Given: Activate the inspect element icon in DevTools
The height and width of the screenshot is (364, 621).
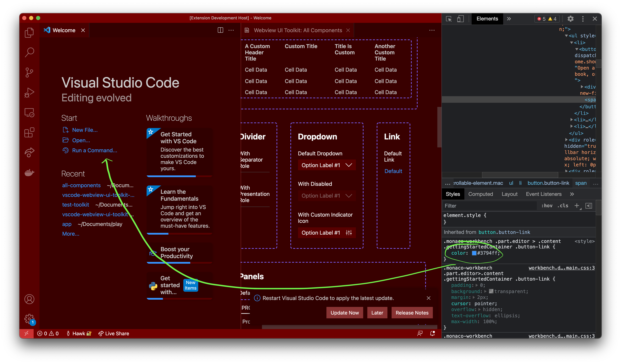Looking at the screenshot, I should pos(449,19).
